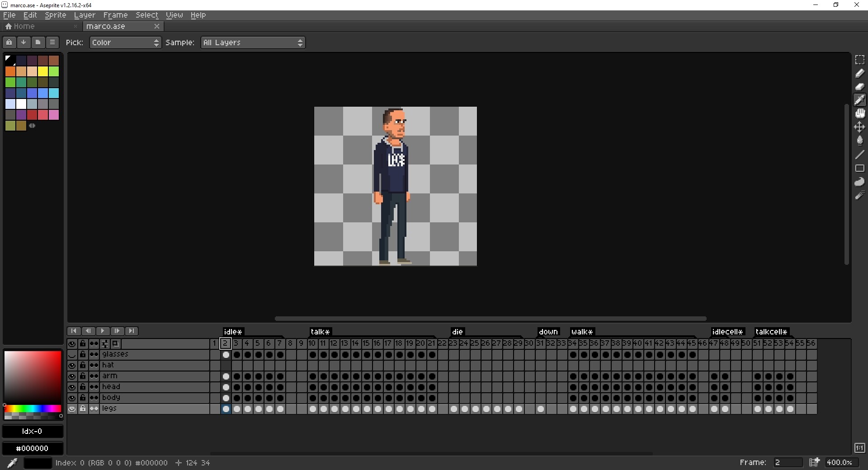Select the Paint Bucket tool
Viewport: 868px width, 470px height.
(859, 141)
